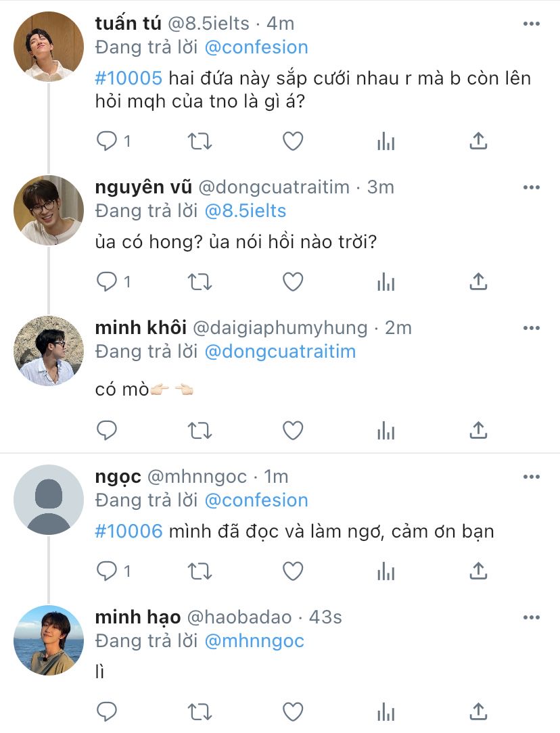Reply to minh khôi's tweet
This screenshot has height=733, width=560.
(x=108, y=430)
